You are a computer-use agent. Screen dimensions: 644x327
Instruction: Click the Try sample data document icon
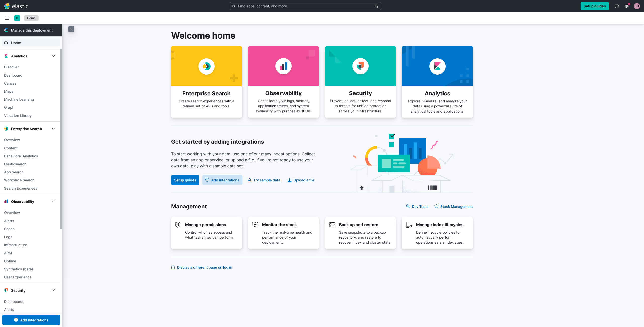(x=249, y=180)
